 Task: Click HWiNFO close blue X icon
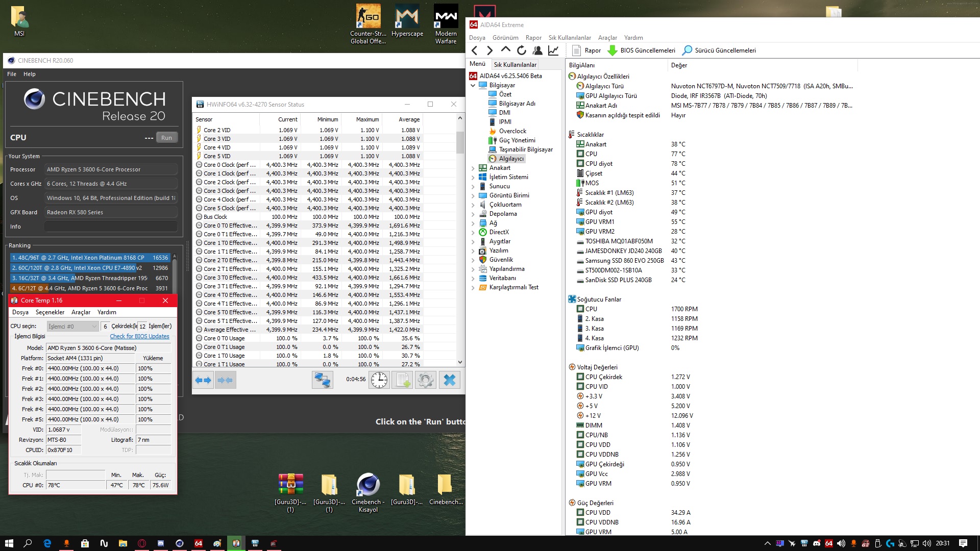tap(449, 380)
